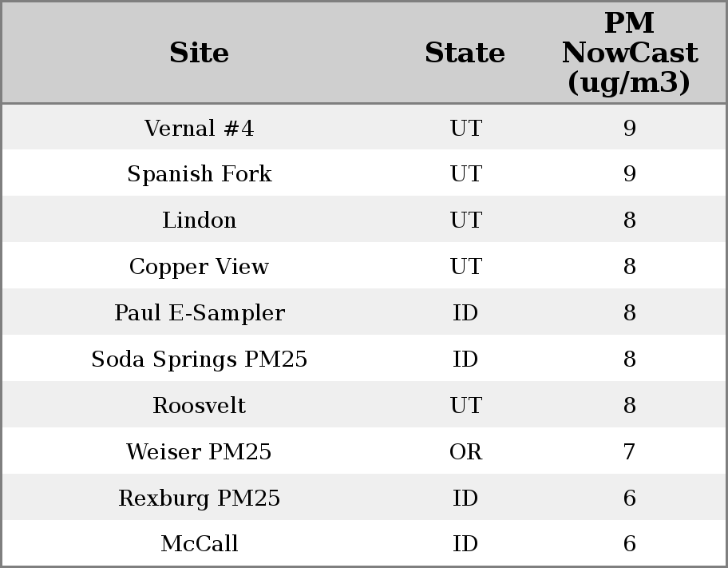Viewport: 728px width, 568px height.
Task: Click the PM value for Spanish Fork
Action: click(629, 174)
